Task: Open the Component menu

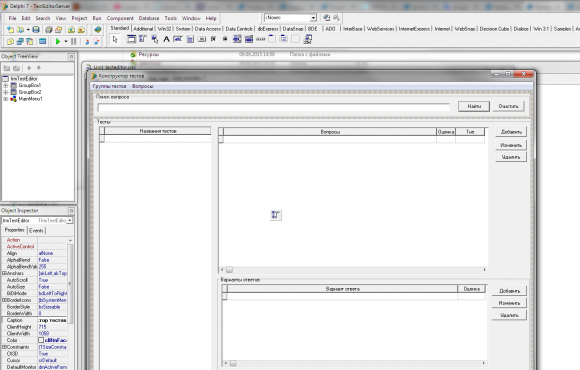Action: point(120,18)
